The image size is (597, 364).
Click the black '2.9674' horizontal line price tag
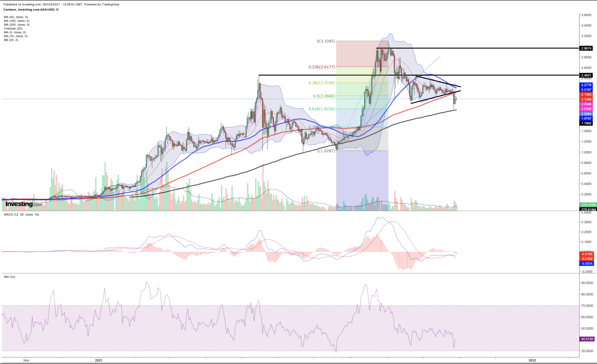point(586,48)
